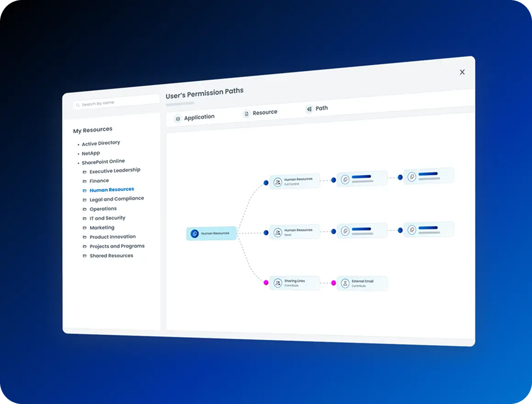Select the Sharing Links Contribute node
This screenshot has width=532, height=404.
[x=294, y=283]
